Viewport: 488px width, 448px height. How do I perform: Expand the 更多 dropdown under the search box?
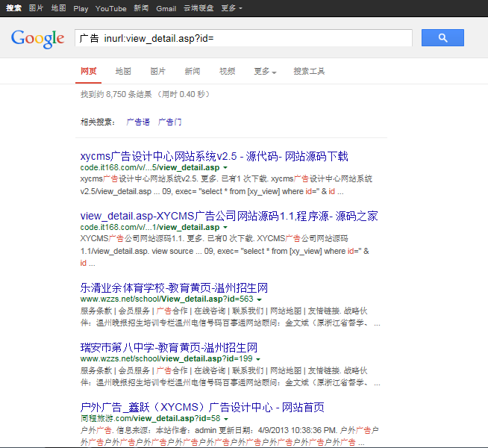tap(265, 71)
